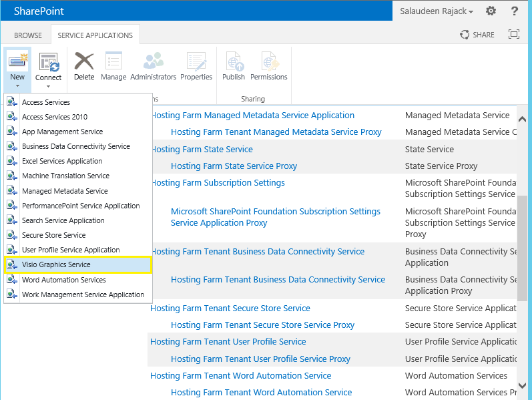
Task: Click the Properties ribbon icon
Action: (x=196, y=61)
